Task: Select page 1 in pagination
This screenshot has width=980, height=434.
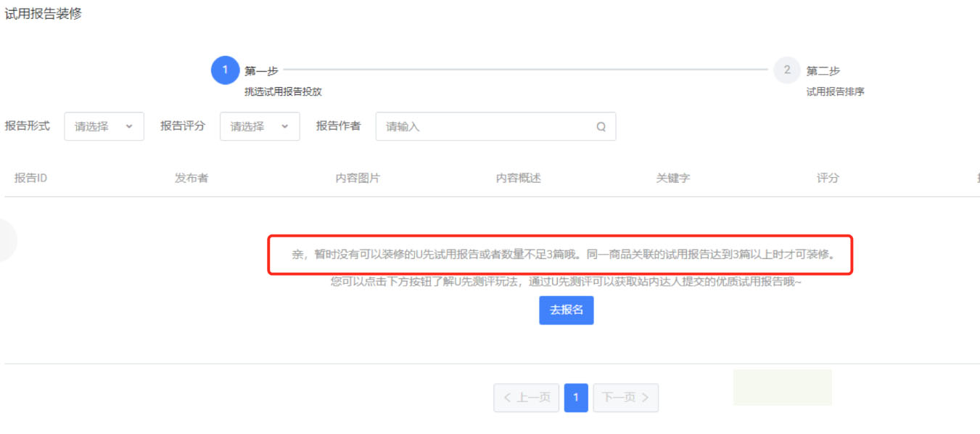Action: (575, 397)
